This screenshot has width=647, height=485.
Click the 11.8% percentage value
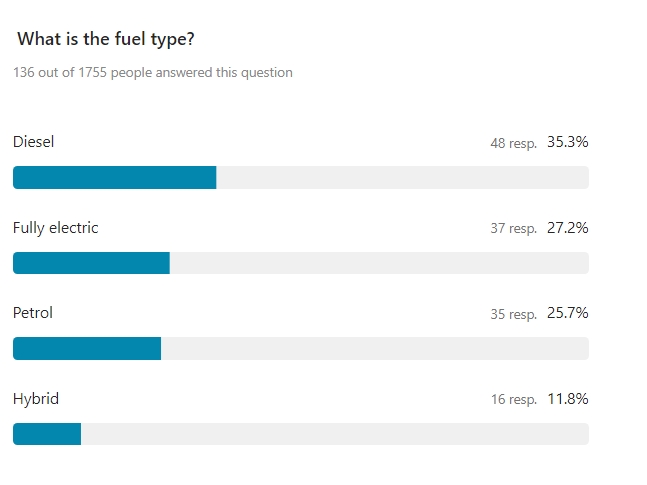(568, 399)
